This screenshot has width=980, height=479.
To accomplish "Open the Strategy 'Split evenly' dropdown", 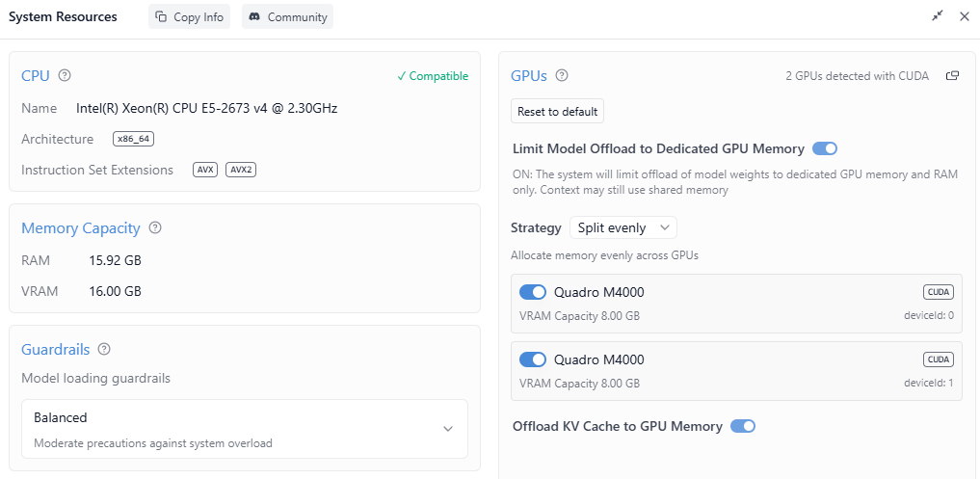I will click(x=622, y=227).
